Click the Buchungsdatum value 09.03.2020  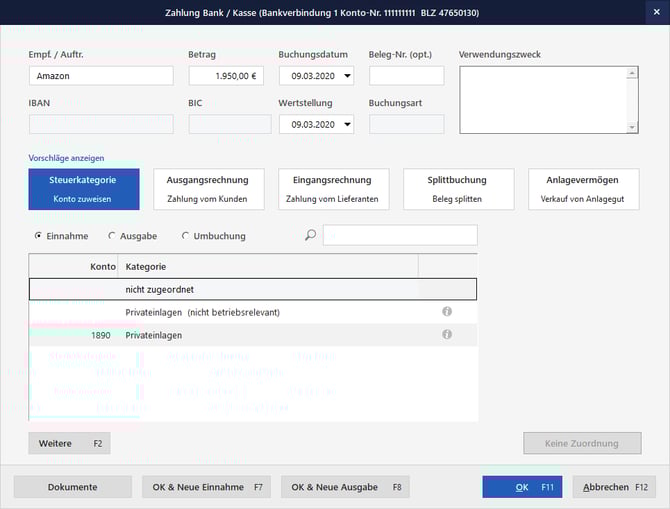click(313, 76)
